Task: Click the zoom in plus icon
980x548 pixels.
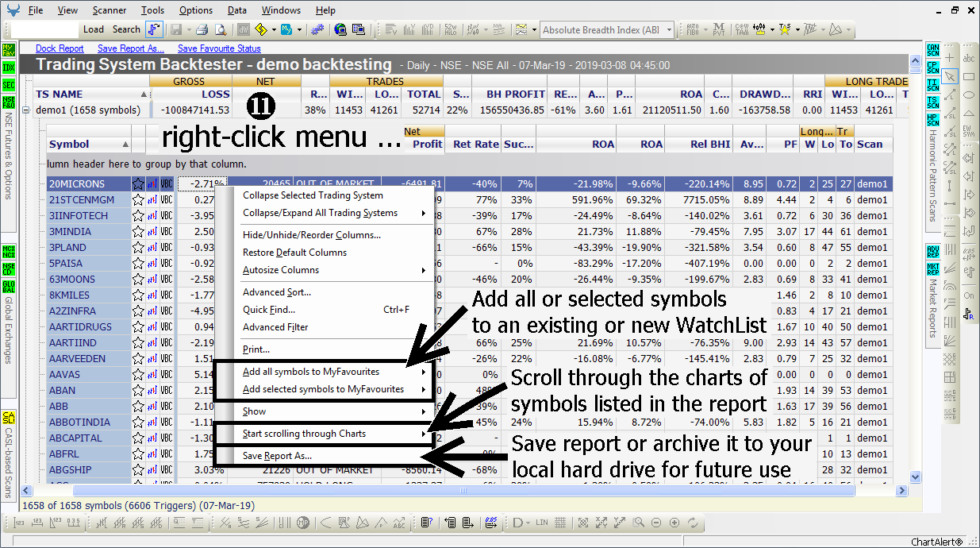Action: tap(674, 523)
